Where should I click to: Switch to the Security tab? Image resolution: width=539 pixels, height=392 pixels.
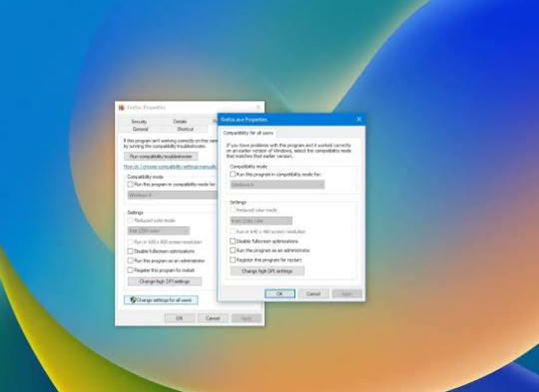click(x=139, y=122)
